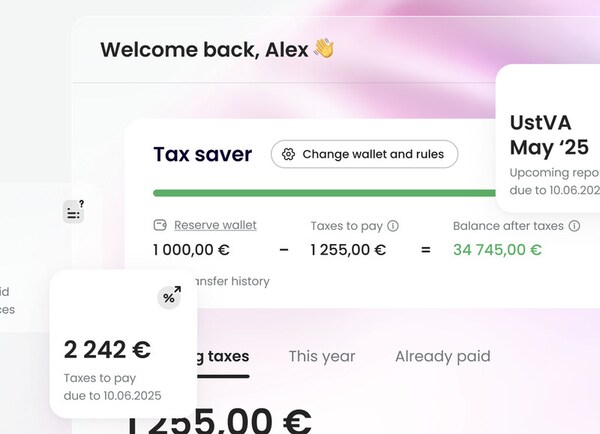This screenshot has height=434, width=600.
Task: Click the wallet icon next to Reserve wallet
Action: click(x=160, y=226)
